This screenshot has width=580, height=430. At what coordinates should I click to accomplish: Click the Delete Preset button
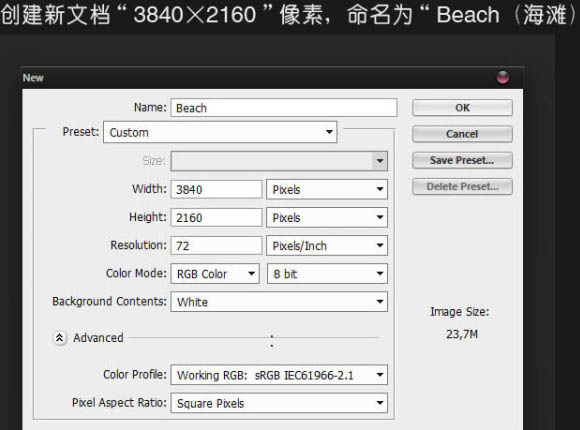tap(462, 187)
